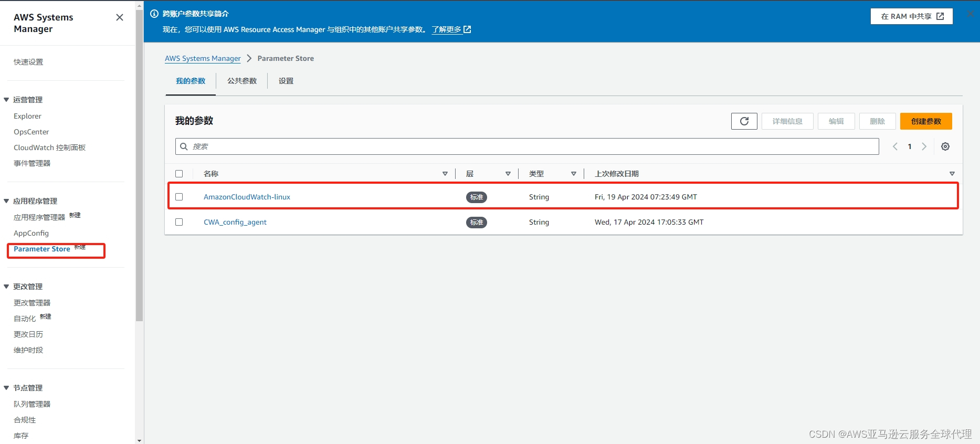Click the sidebar vertical scrollbar

point(139,165)
